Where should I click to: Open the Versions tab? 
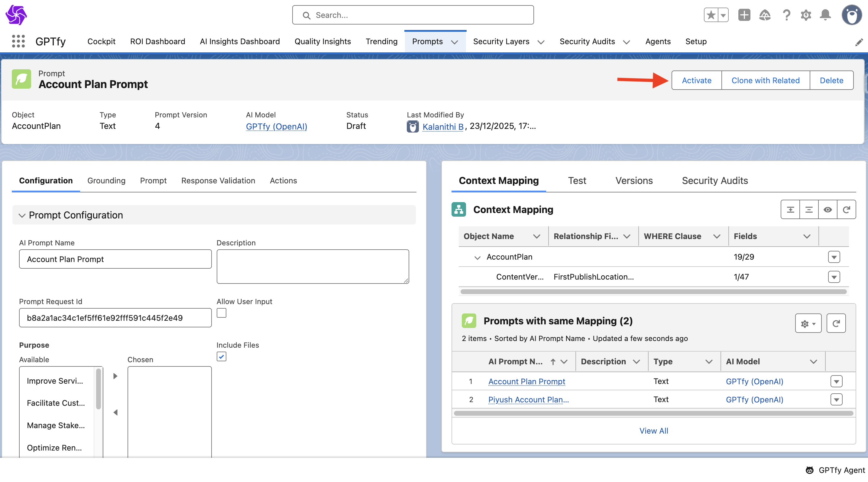634,180
